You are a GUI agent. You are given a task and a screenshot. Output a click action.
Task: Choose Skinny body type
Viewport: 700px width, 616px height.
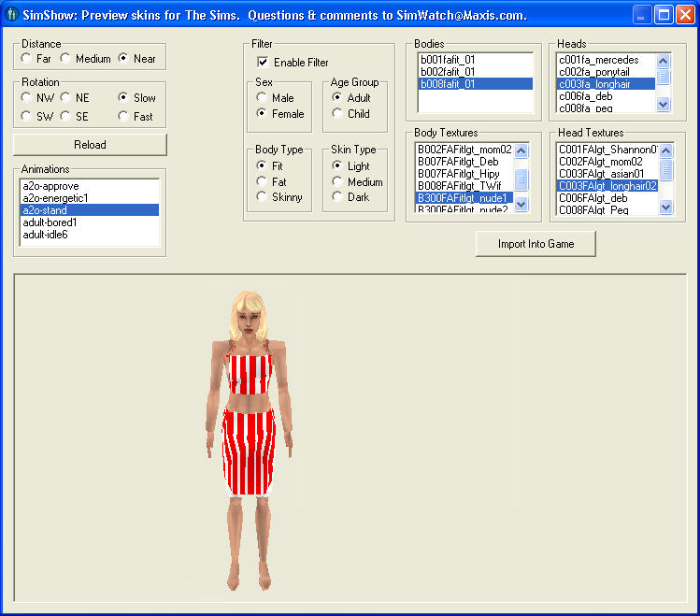279,197
